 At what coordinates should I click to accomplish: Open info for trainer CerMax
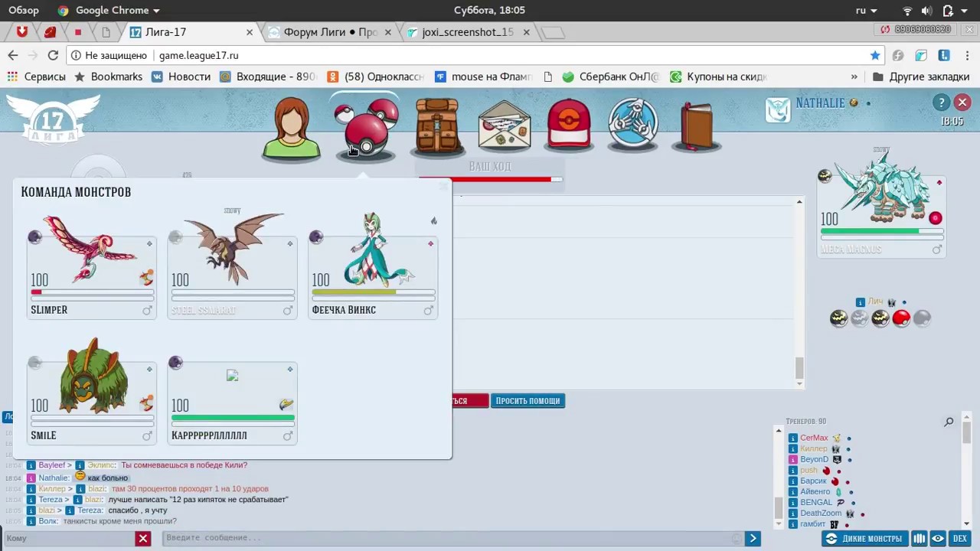[x=792, y=439]
